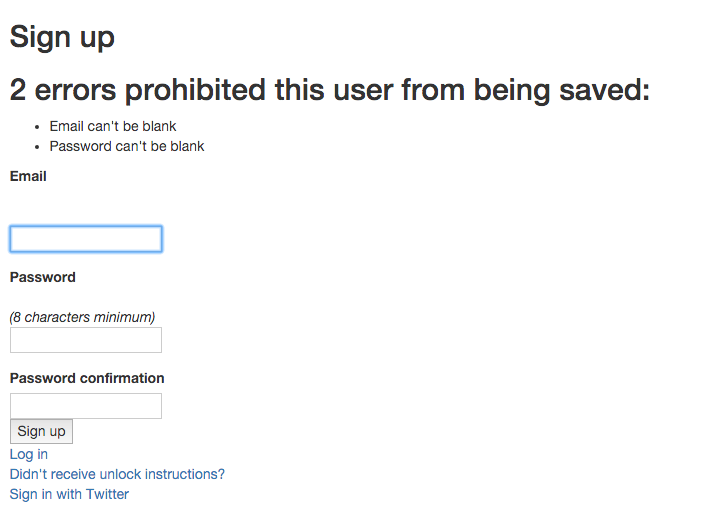Click the bold Password label

coord(42,277)
